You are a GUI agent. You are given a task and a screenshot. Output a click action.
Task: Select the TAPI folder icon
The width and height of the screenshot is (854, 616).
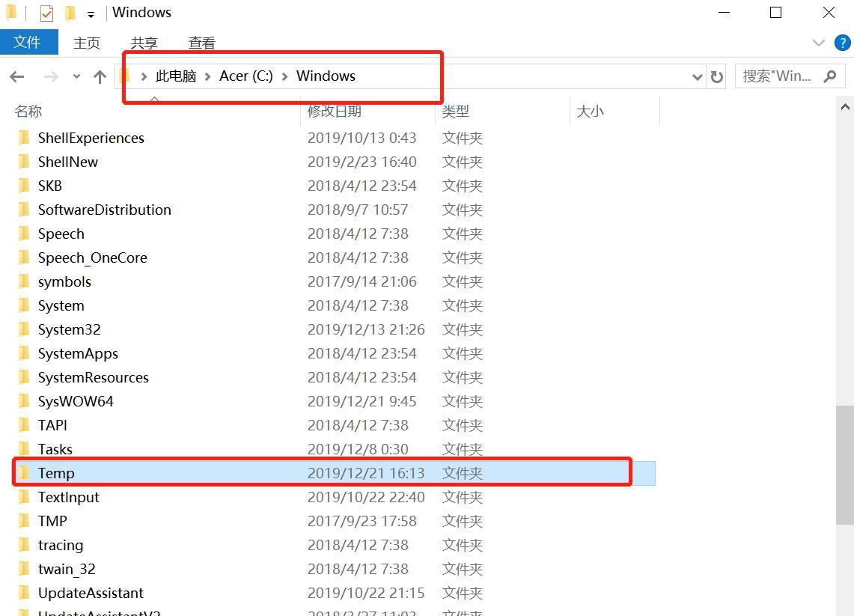coord(24,425)
